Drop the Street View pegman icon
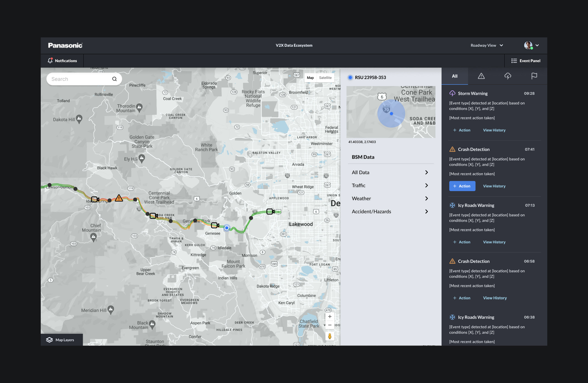 [x=330, y=336]
